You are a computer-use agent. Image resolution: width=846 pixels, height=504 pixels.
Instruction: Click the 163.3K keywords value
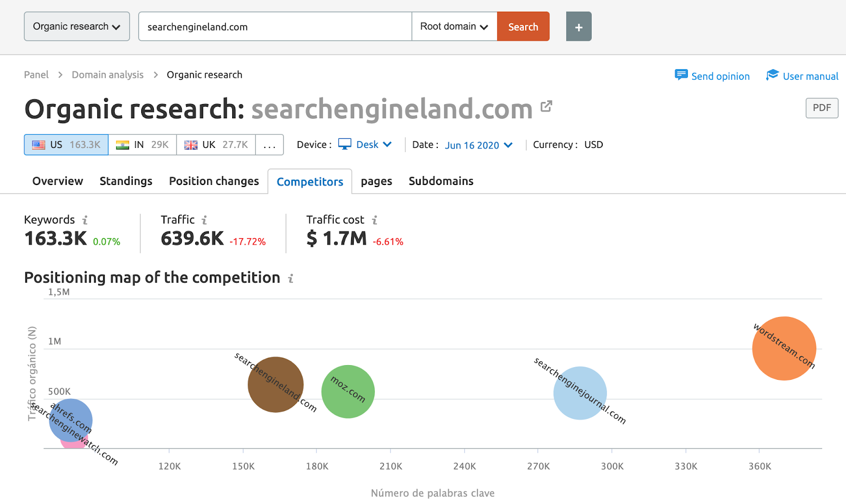click(x=56, y=239)
